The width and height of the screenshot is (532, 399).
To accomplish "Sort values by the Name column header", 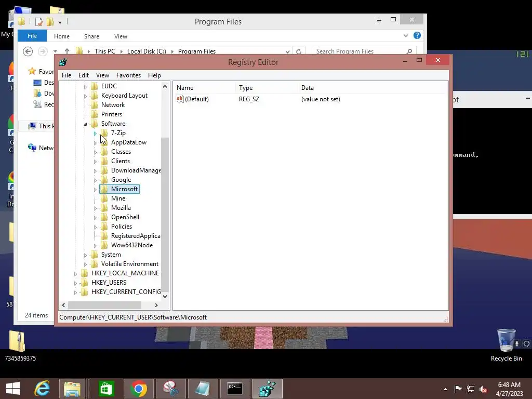I will (205, 87).
